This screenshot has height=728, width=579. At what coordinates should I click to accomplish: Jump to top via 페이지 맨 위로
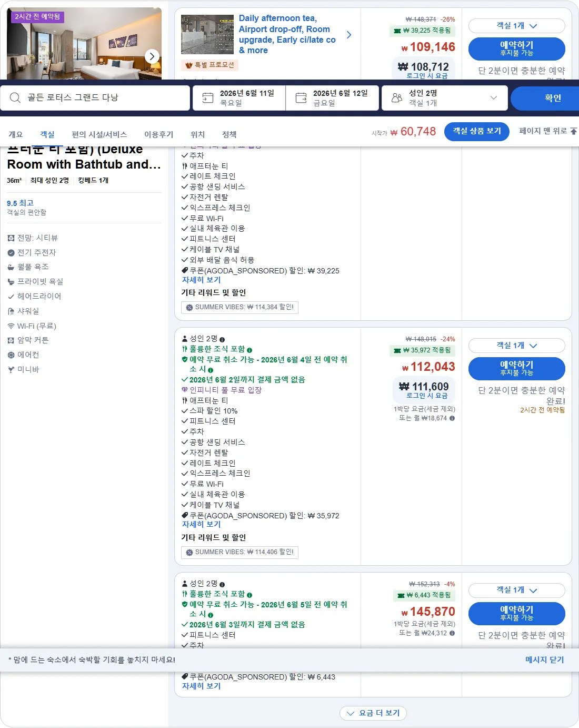pyautogui.click(x=548, y=131)
